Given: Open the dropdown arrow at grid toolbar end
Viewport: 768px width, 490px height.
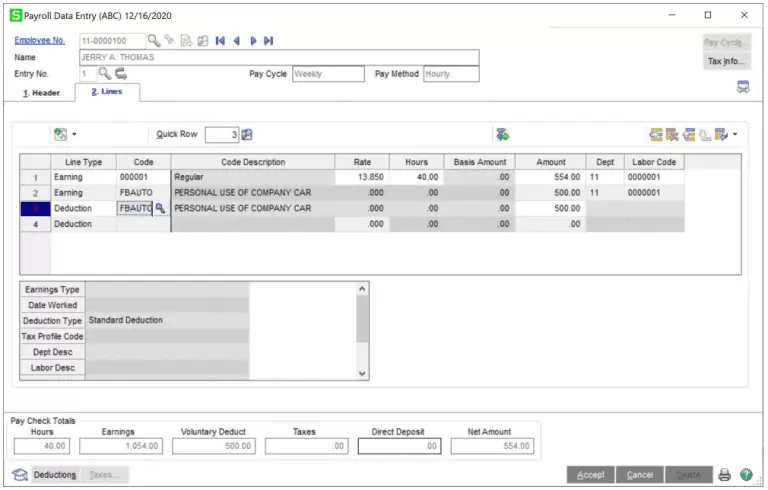Looking at the screenshot, I should click(735, 134).
